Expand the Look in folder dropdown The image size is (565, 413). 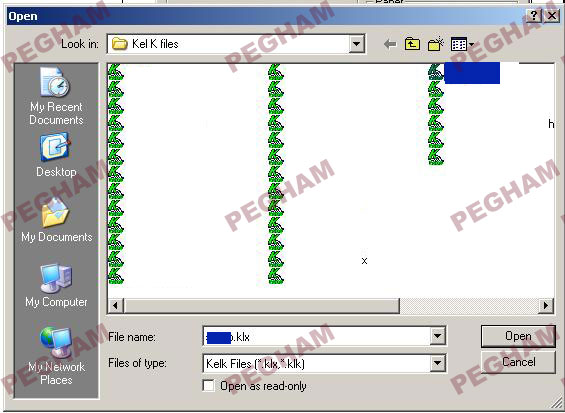(356, 44)
